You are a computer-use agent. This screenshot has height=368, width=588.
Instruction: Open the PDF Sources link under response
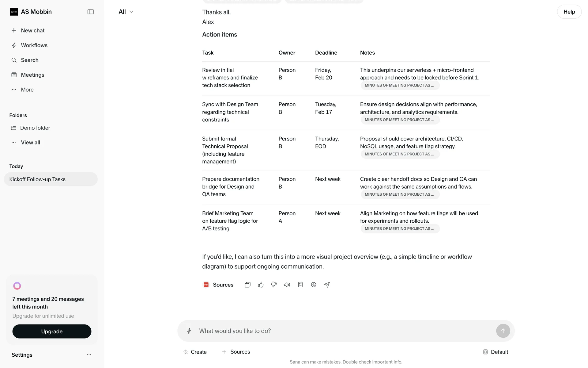coord(218,285)
